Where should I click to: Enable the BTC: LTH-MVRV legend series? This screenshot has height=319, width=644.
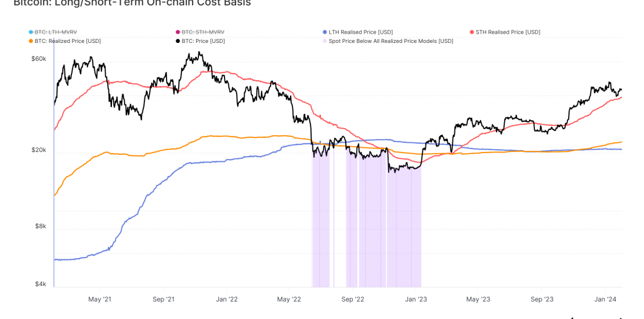tap(56, 32)
